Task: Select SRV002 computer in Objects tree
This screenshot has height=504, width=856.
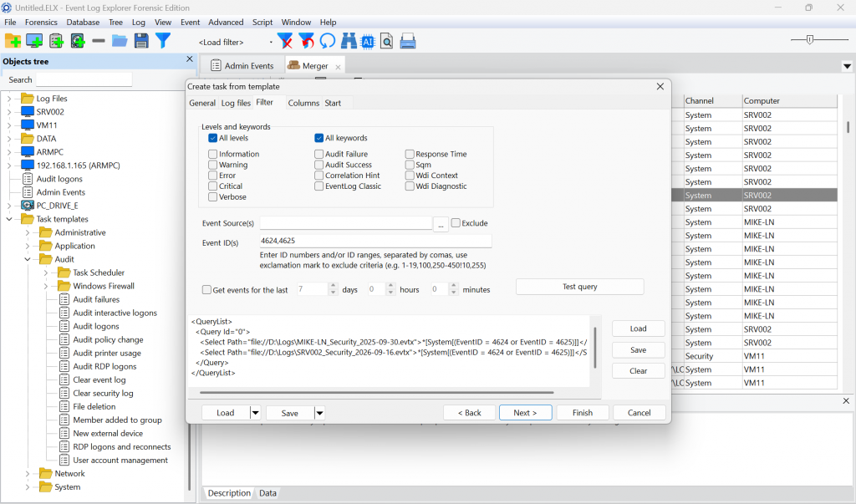Action: [x=50, y=112]
